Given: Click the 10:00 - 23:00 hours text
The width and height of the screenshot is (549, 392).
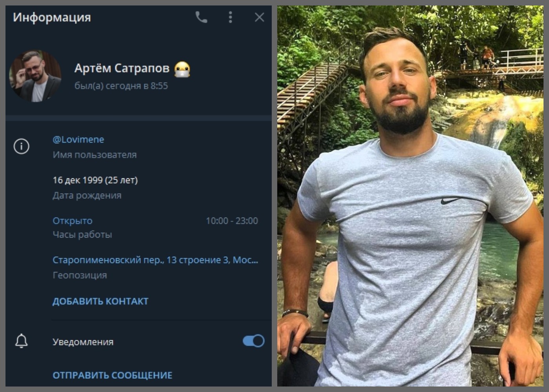Looking at the screenshot, I should (x=232, y=221).
